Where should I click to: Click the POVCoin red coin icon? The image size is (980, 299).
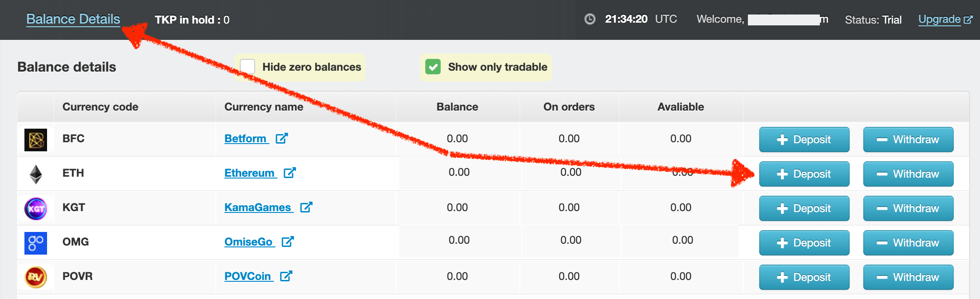[36, 277]
